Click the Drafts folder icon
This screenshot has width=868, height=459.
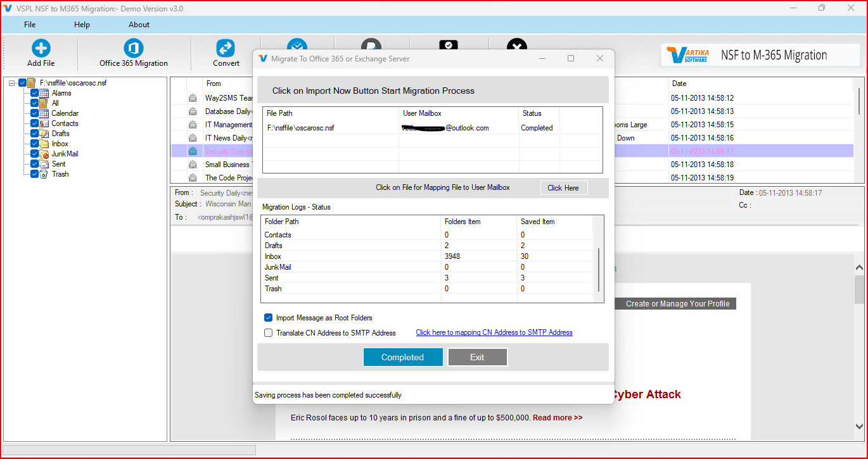pyautogui.click(x=44, y=134)
